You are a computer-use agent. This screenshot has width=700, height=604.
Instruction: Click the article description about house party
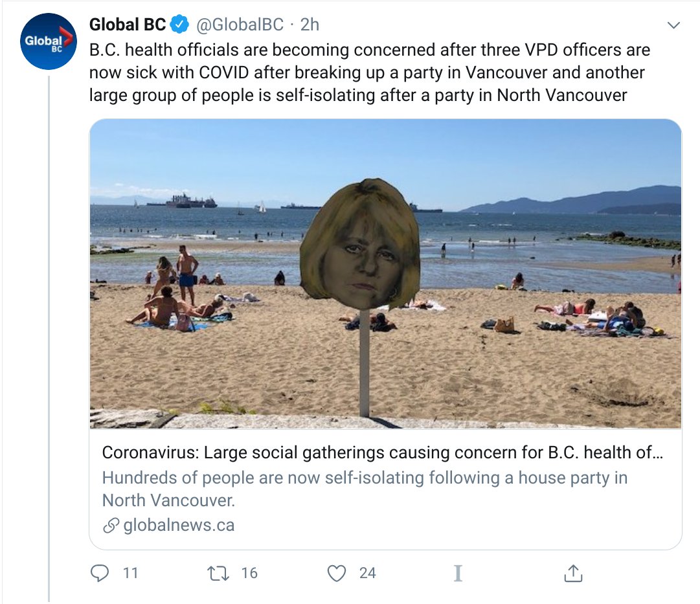tap(365, 489)
